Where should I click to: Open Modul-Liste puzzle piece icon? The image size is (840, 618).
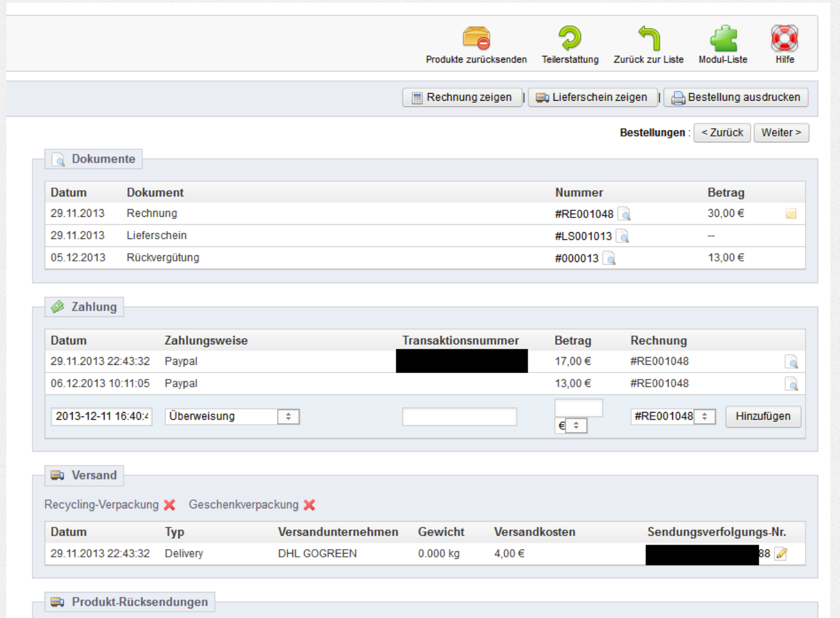point(723,38)
